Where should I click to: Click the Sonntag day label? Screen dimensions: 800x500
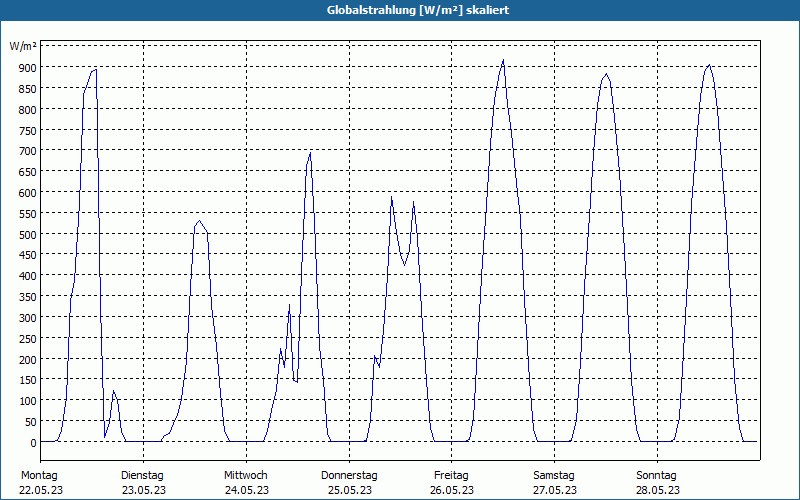(656, 476)
